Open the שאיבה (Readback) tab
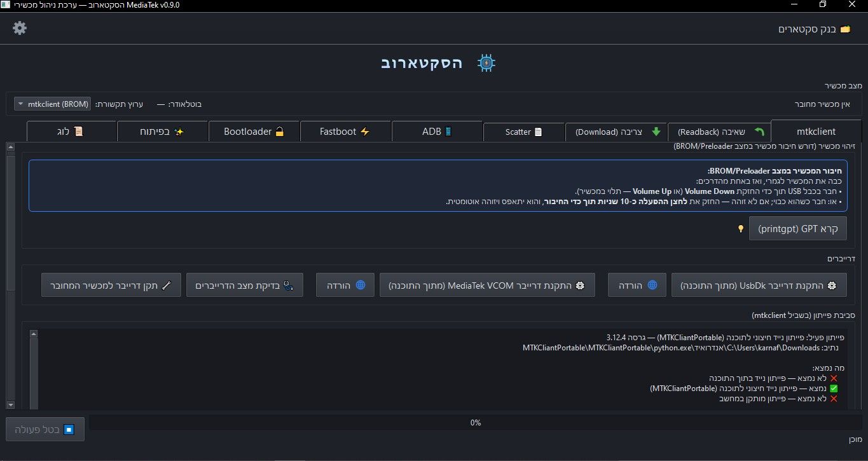 coord(719,132)
